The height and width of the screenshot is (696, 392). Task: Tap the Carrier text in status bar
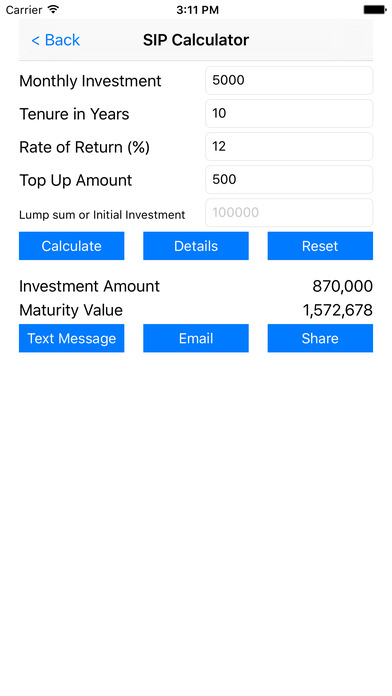pos(24,10)
